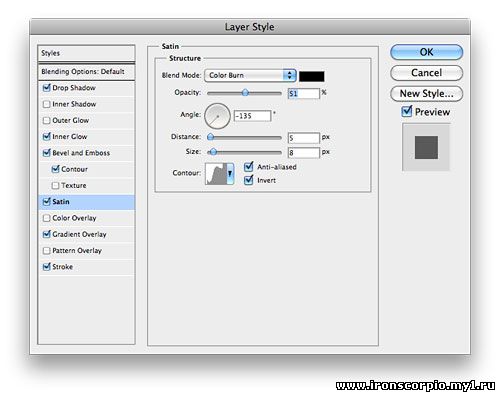Open the Outer Glow settings row

[x=87, y=121]
